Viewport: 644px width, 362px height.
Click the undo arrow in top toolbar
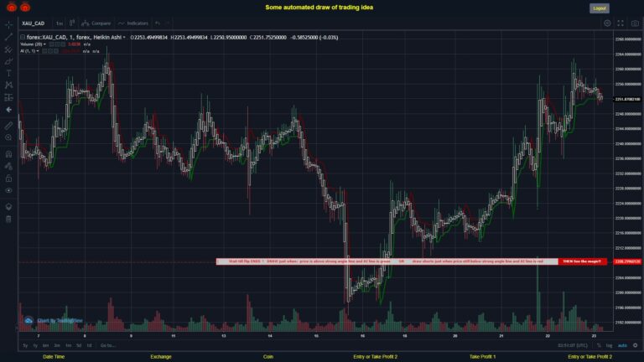point(158,23)
